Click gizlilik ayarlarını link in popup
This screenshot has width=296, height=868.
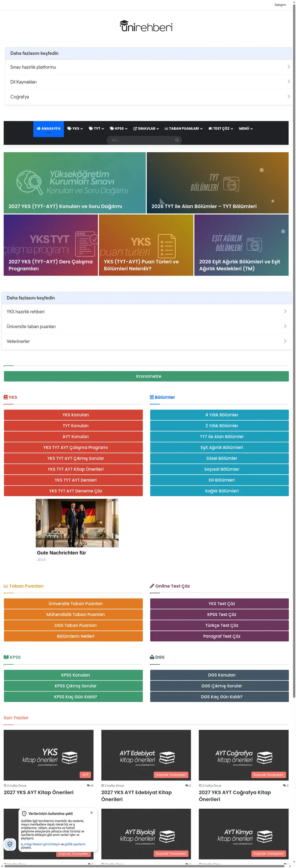[75, 844]
